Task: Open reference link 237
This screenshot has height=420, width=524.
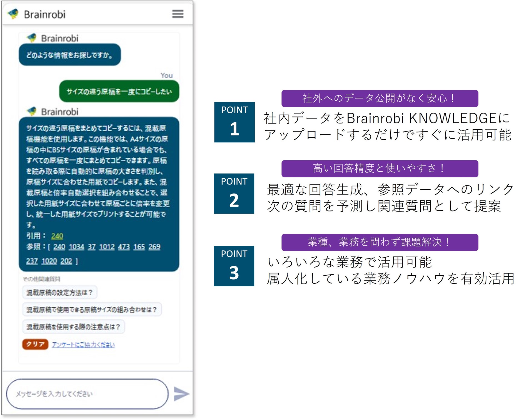Action: click(x=32, y=261)
